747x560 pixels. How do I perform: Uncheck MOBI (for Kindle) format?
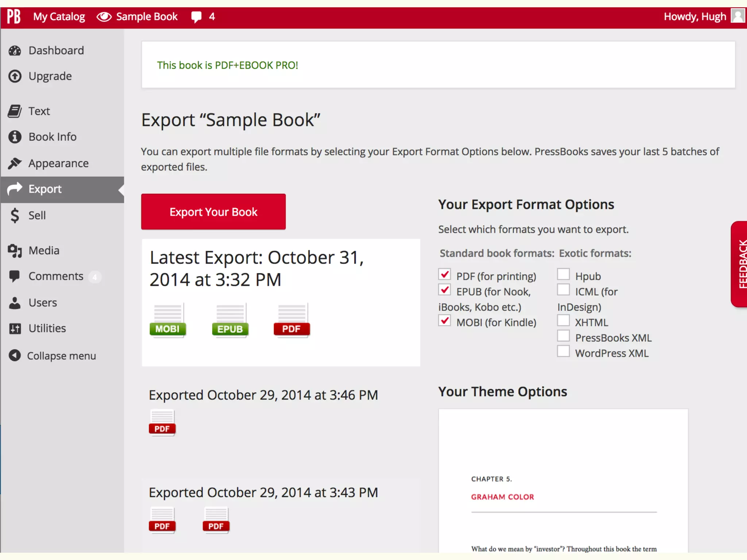point(444,321)
